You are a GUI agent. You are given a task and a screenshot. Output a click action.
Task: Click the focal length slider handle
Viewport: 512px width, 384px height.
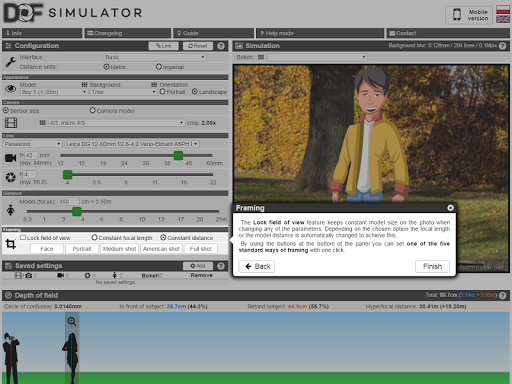click(178, 155)
